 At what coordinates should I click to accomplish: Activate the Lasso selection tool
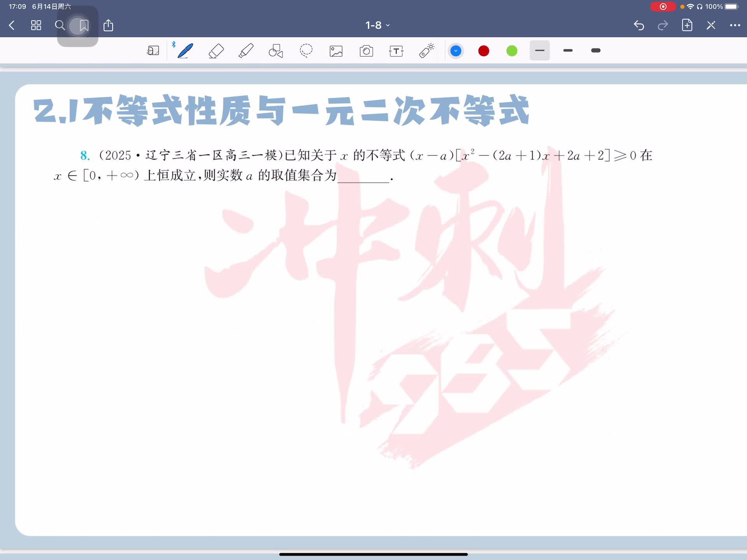[306, 51]
